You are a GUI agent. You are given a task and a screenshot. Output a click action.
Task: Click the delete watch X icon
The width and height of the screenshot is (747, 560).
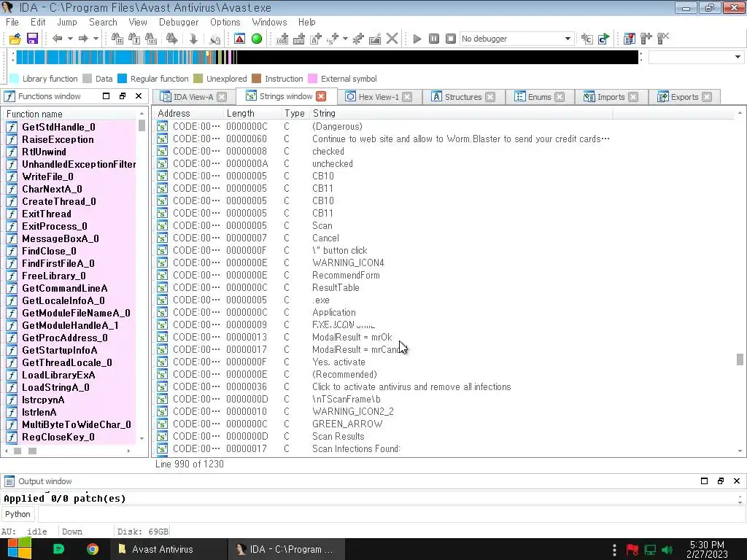tap(663, 39)
